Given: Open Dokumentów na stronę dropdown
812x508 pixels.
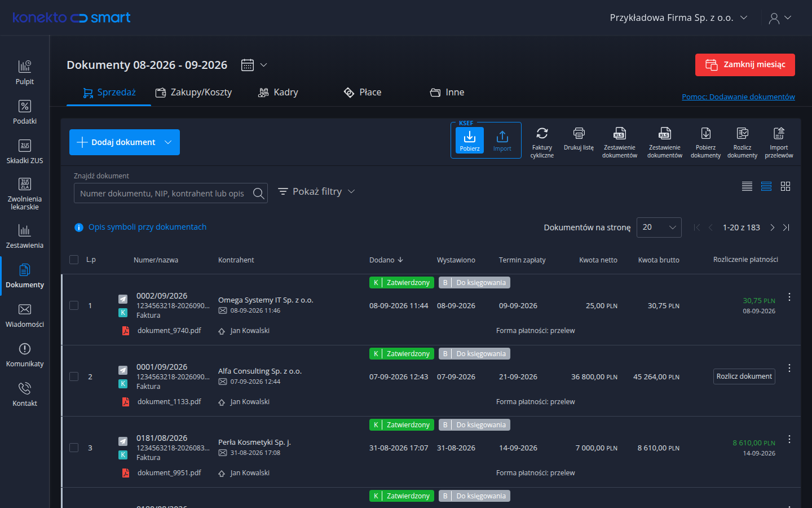Looking at the screenshot, I should [x=659, y=227].
